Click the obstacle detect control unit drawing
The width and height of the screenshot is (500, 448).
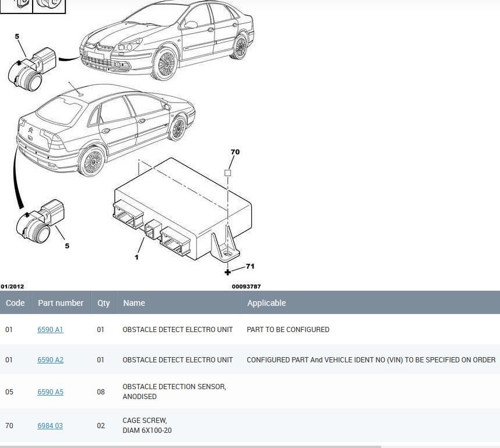point(183,209)
